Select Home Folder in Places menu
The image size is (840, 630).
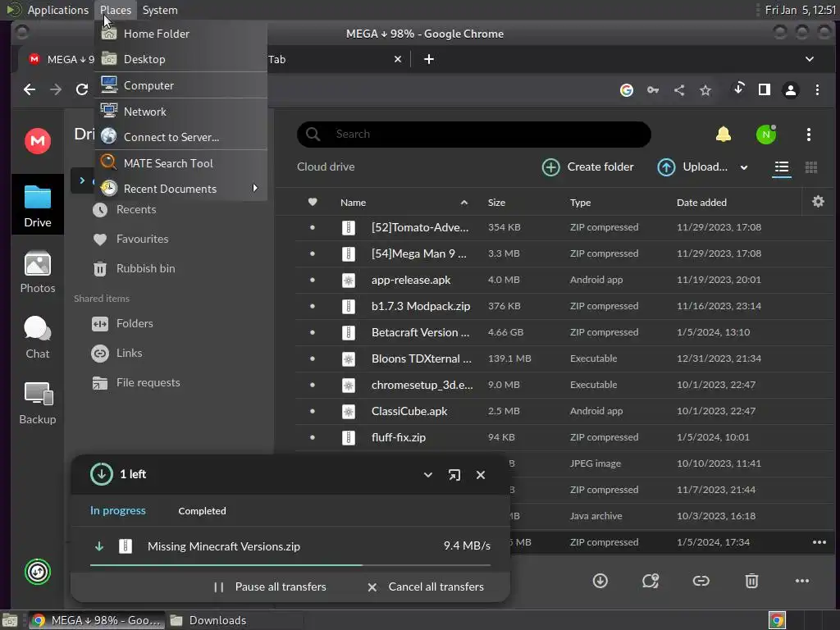click(181, 33)
